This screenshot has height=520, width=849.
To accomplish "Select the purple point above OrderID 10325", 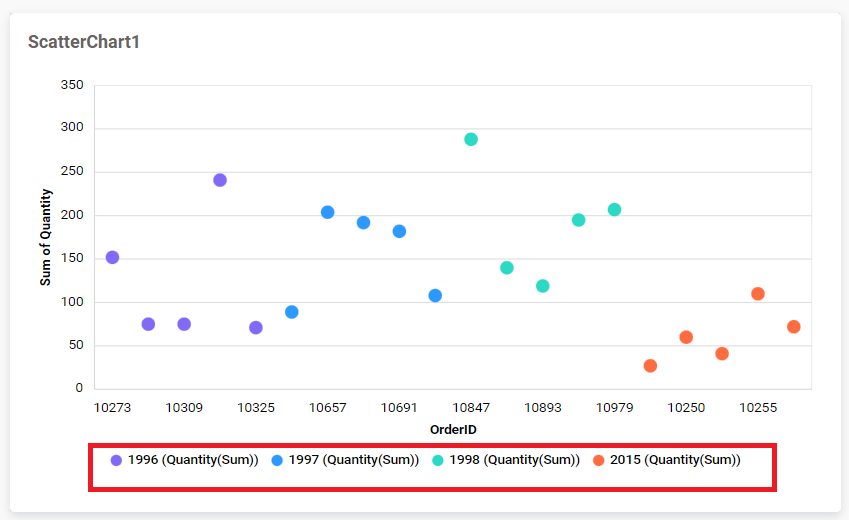I will coord(256,328).
